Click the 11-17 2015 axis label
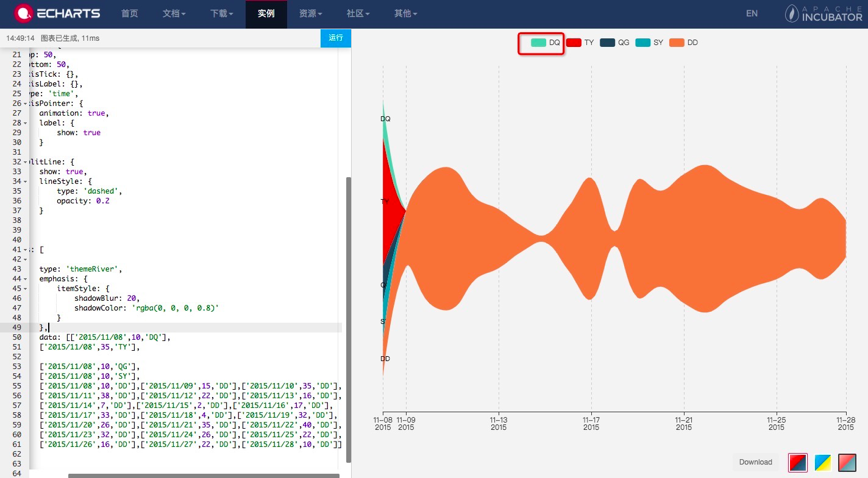This screenshot has width=868, height=478. tap(591, 423)
